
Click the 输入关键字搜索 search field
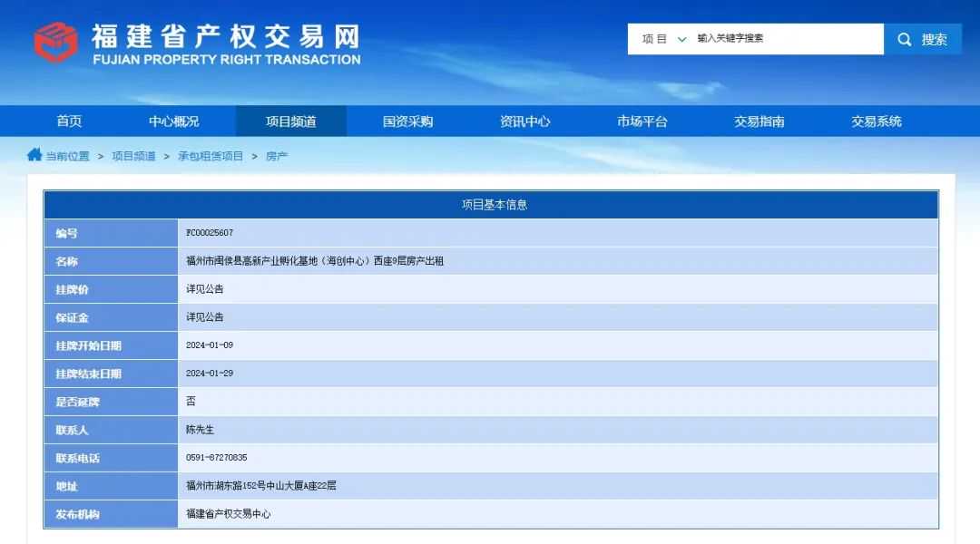point(785,39)
